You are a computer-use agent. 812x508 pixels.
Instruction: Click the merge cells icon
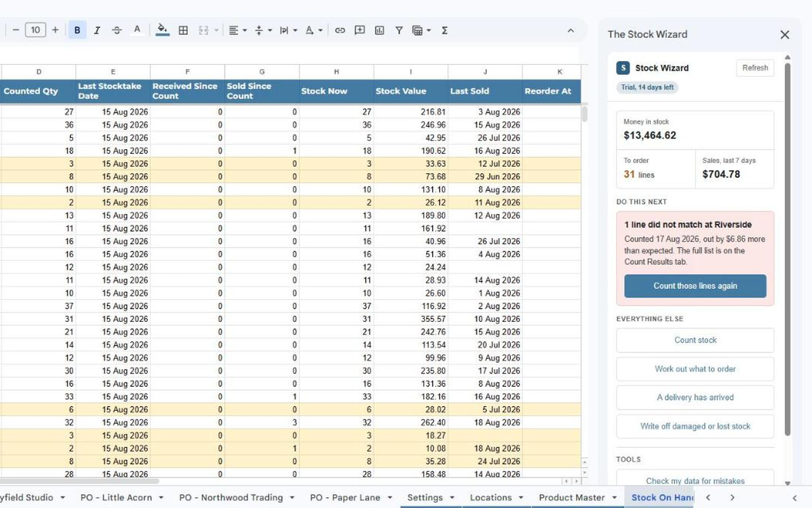[x=204, y=30]
